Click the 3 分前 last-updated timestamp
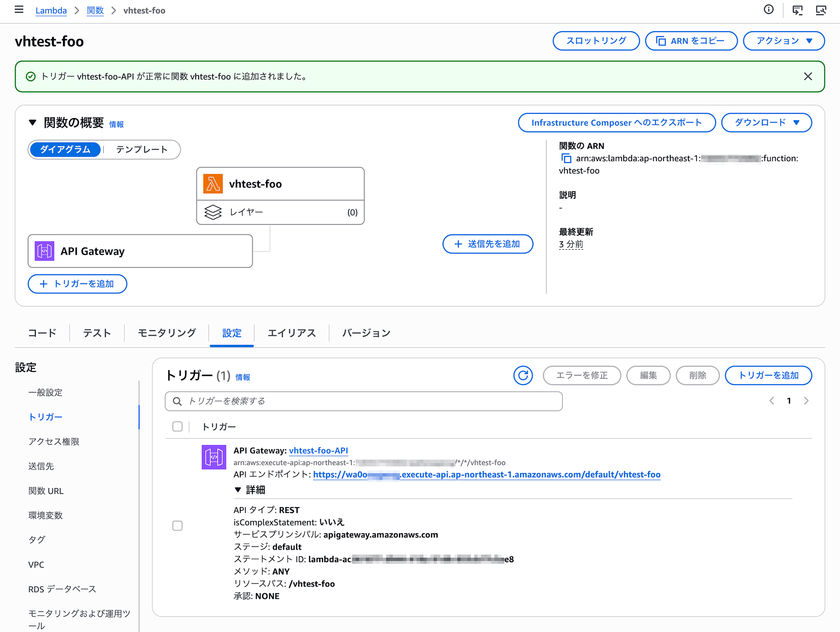 click(x=571, y=244)
